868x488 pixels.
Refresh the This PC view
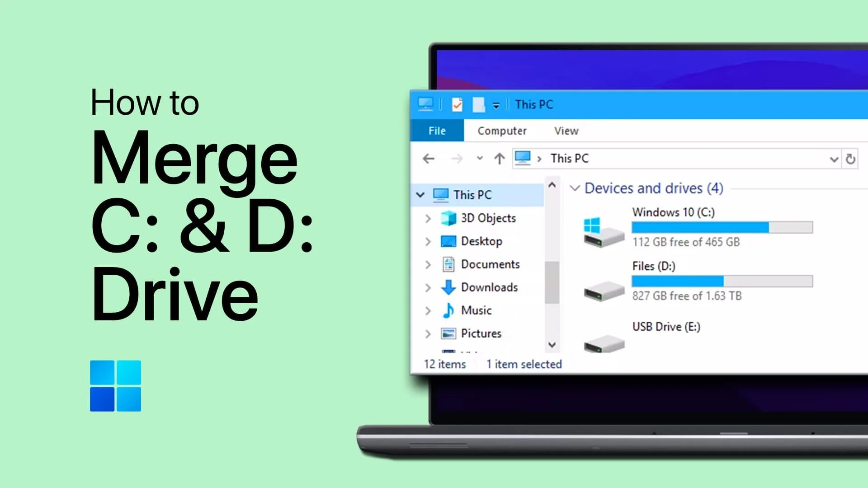[x=850, y=159]
